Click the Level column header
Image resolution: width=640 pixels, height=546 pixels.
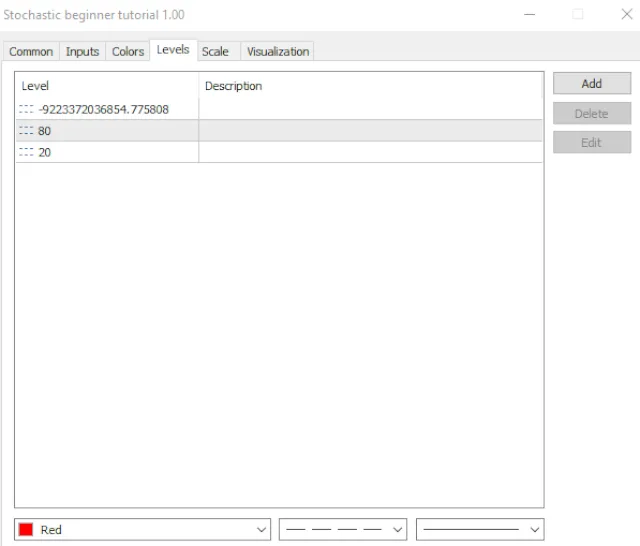[106, 86]
